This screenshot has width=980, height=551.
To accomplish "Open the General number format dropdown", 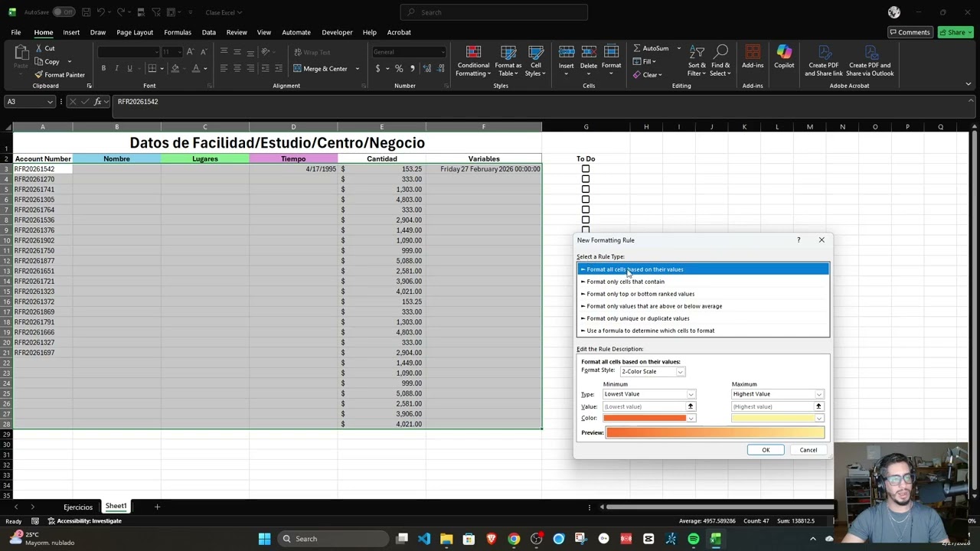I will click(x=443, y=52).
